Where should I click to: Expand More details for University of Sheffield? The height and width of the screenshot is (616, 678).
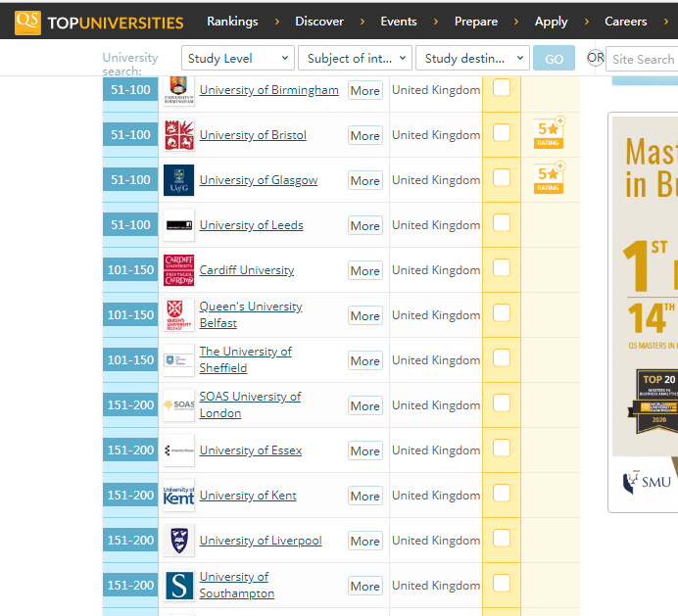pyautogui.click(x=365, y=360)
